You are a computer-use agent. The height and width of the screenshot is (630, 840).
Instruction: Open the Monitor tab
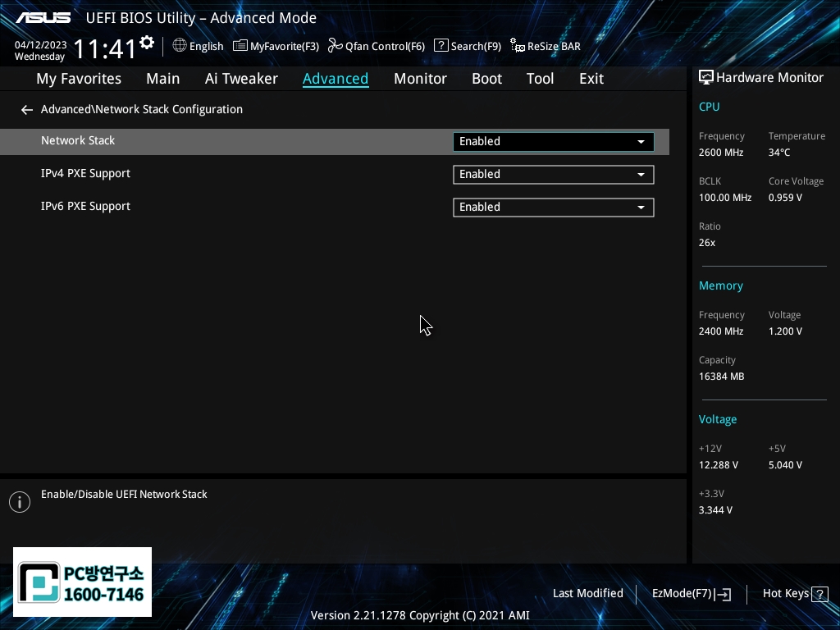tap(420, 79)
